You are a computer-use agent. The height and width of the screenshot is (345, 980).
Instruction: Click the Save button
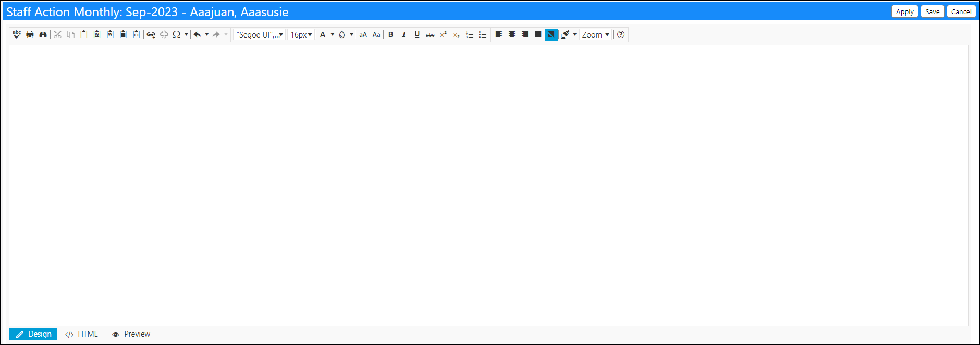933,11
